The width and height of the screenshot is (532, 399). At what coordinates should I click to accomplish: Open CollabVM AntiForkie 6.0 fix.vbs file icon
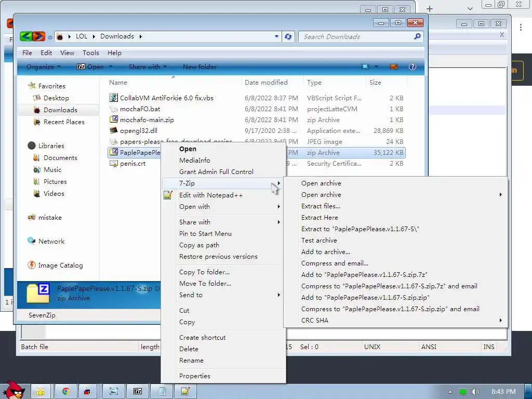114,98
